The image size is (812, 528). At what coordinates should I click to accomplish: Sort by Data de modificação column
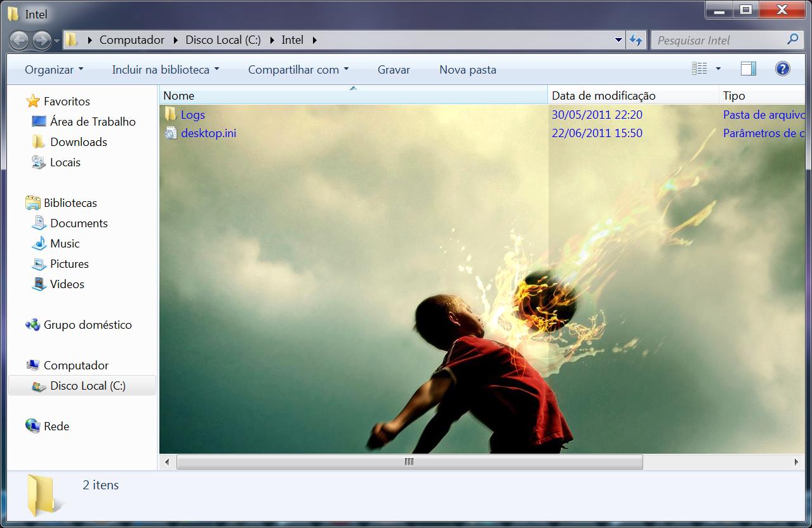tap(633, 96)
